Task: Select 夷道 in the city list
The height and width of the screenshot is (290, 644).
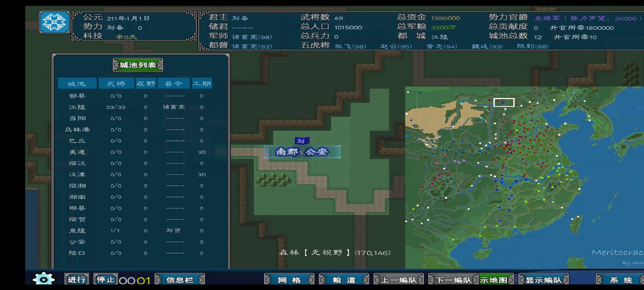Action: (x=77, y=152)
